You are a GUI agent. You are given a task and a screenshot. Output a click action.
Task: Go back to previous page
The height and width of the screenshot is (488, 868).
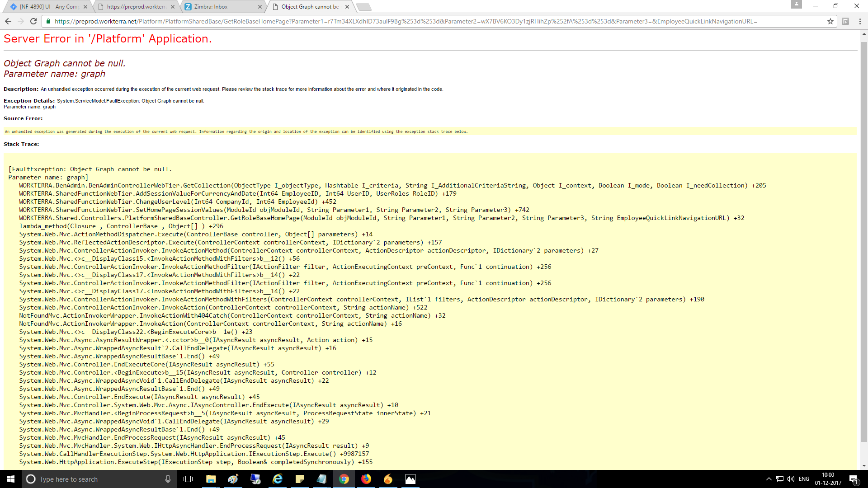8,21
